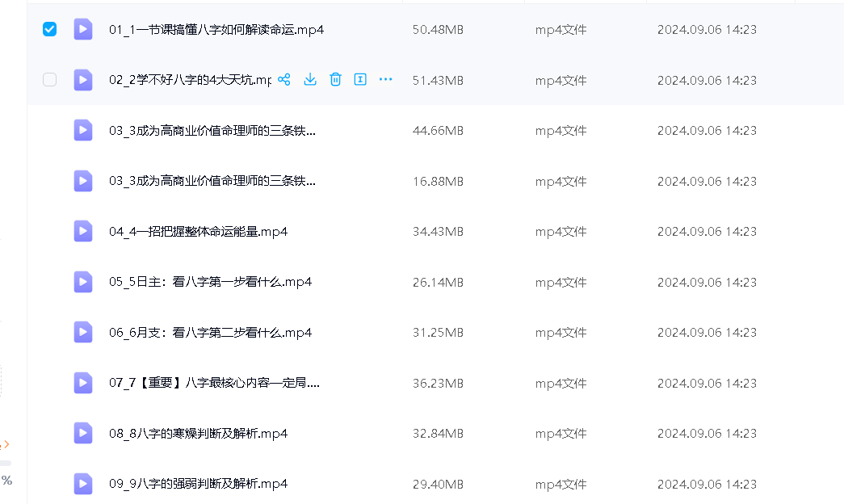The width and height of the screenshot is (844, 504).
Task: Click the video icon beside 07_7【重要】 file
Action: [82, 383]
